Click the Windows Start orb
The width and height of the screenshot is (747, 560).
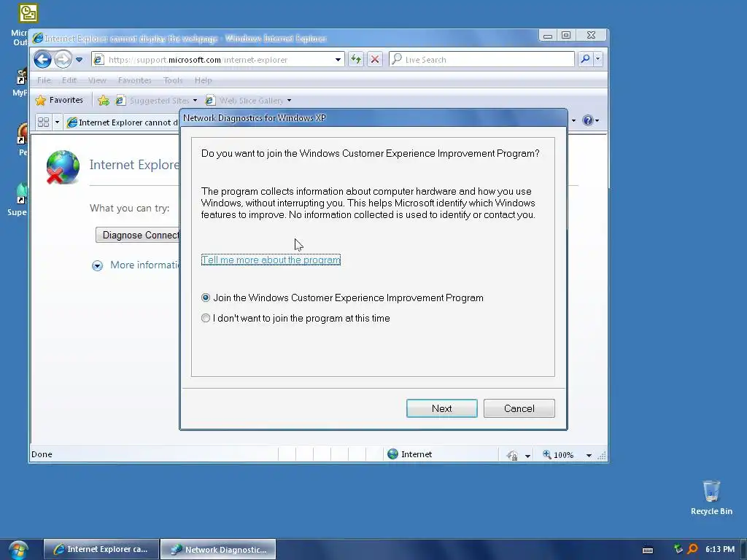tap(18, 550)
